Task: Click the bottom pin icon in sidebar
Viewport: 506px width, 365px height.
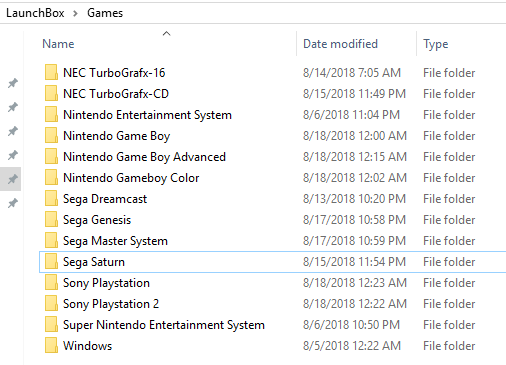Action: [x=13, y=203]
